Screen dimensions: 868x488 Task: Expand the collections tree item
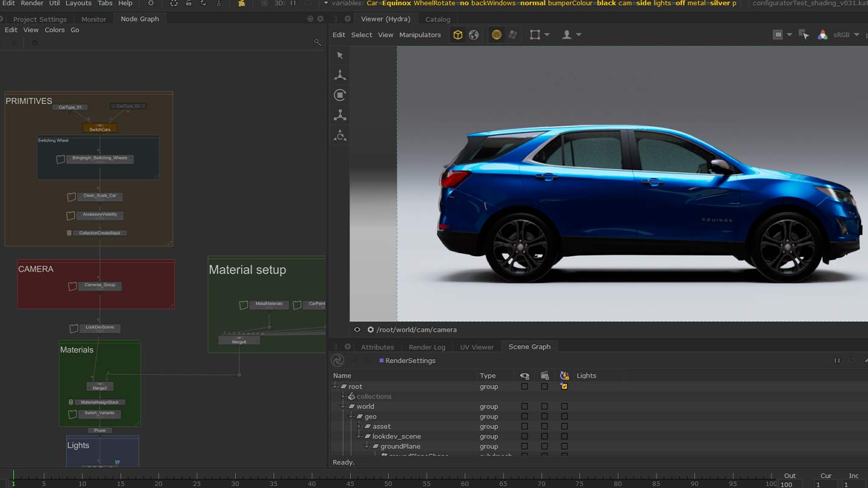coord(344,396)
